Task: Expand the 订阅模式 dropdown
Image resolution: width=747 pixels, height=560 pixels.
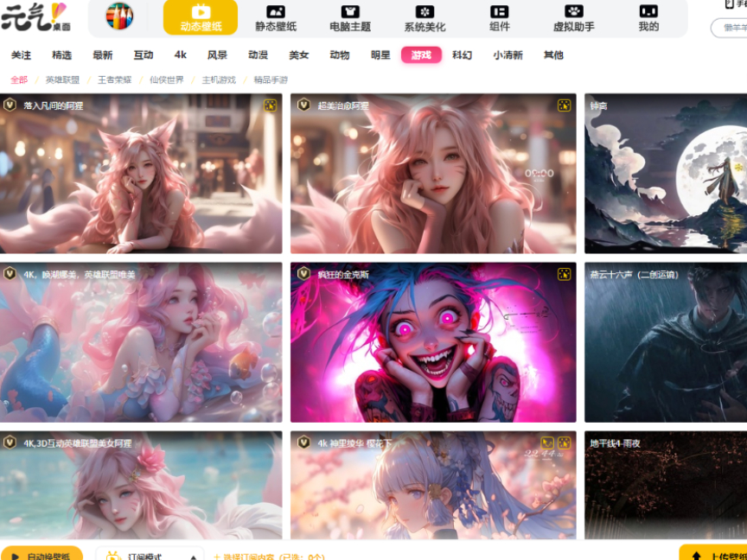Action: [150, 554]
